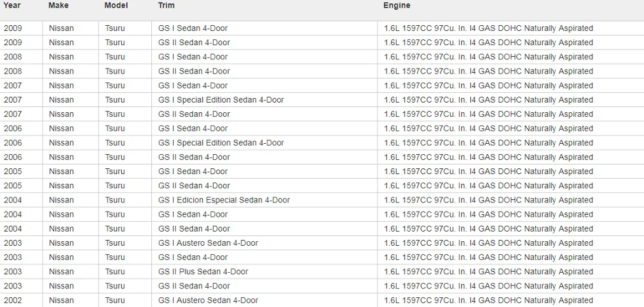Select the 2009 GS II Sedan trim cell
644x307 pixels.
pyautogui.click(x=194, y=43)
